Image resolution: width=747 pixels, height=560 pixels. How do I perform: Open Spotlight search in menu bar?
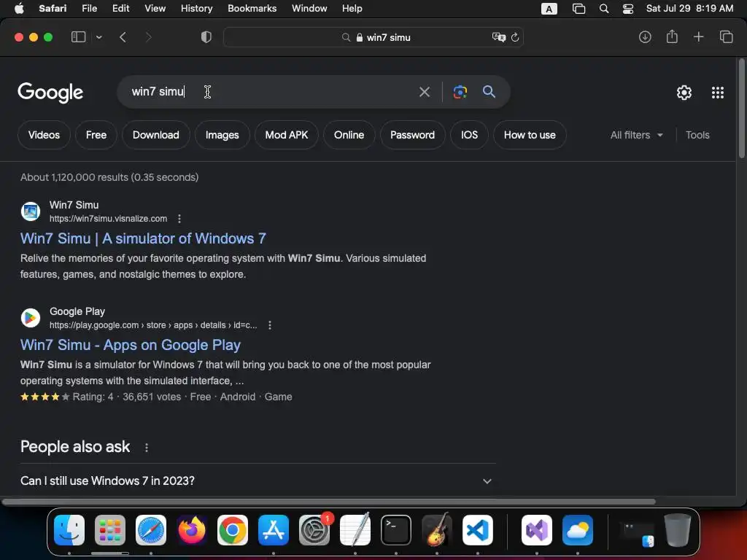[603, 9]
